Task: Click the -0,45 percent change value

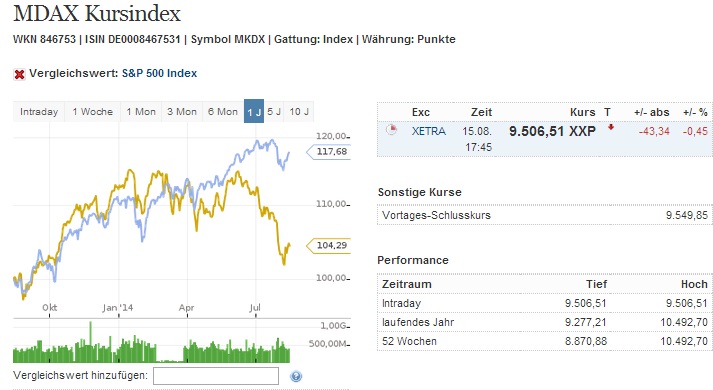Action: pyautogui.click(x=695, y=131)
